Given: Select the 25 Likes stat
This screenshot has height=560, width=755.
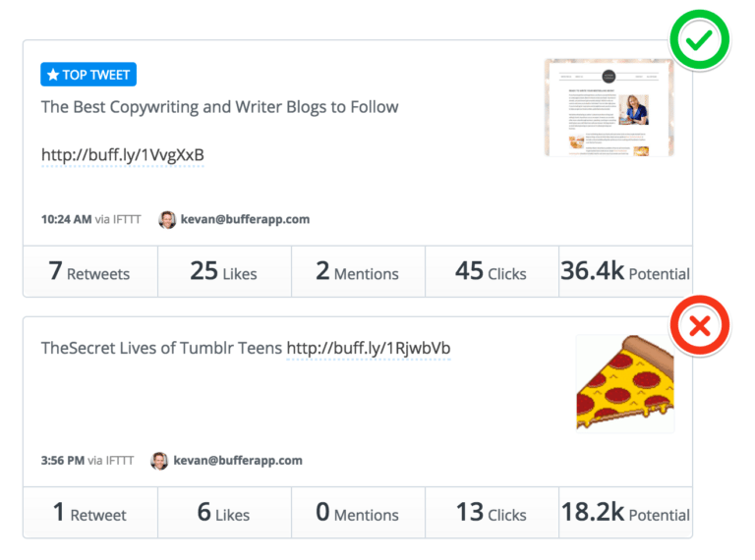Looking at the screenshot, I should pos(224,271).
